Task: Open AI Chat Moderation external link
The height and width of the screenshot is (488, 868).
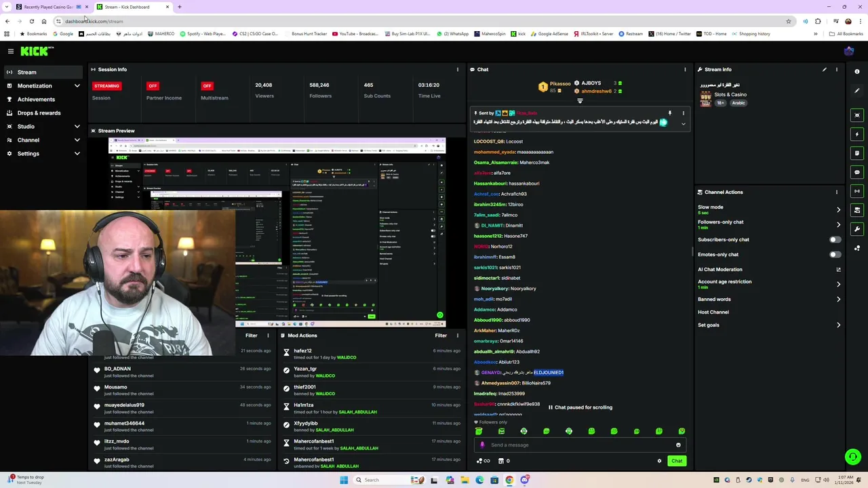Action: point(838,270)
